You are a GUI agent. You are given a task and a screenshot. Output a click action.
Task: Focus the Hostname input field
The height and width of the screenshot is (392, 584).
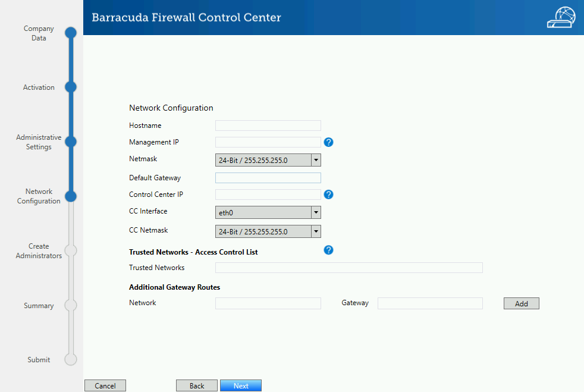268,126
